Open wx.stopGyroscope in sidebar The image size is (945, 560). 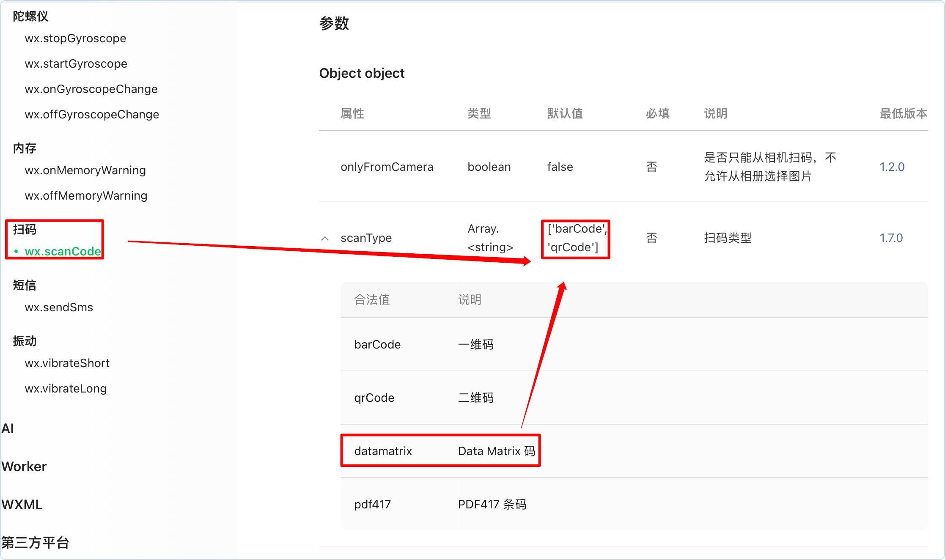pyautogui.click(x=75, y=38)
